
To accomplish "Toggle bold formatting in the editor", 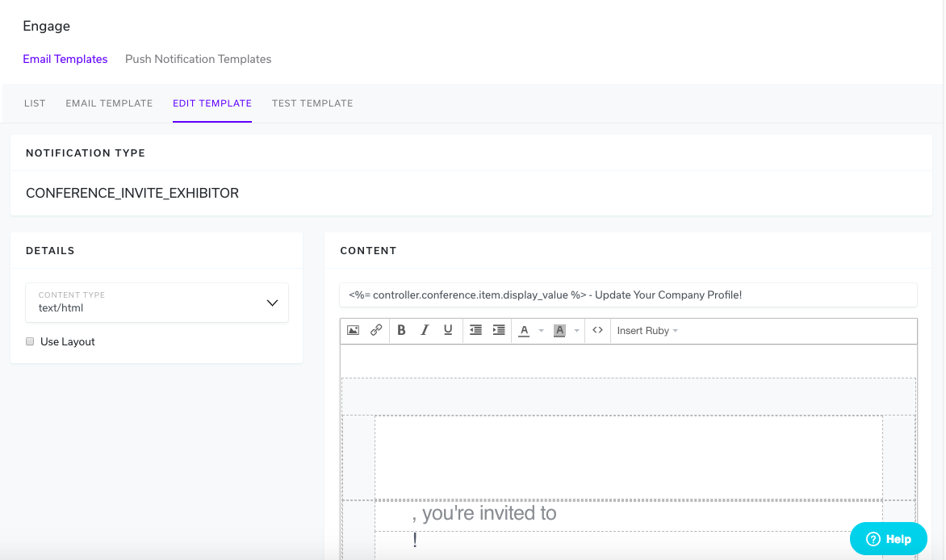I will tap(401, 330).
